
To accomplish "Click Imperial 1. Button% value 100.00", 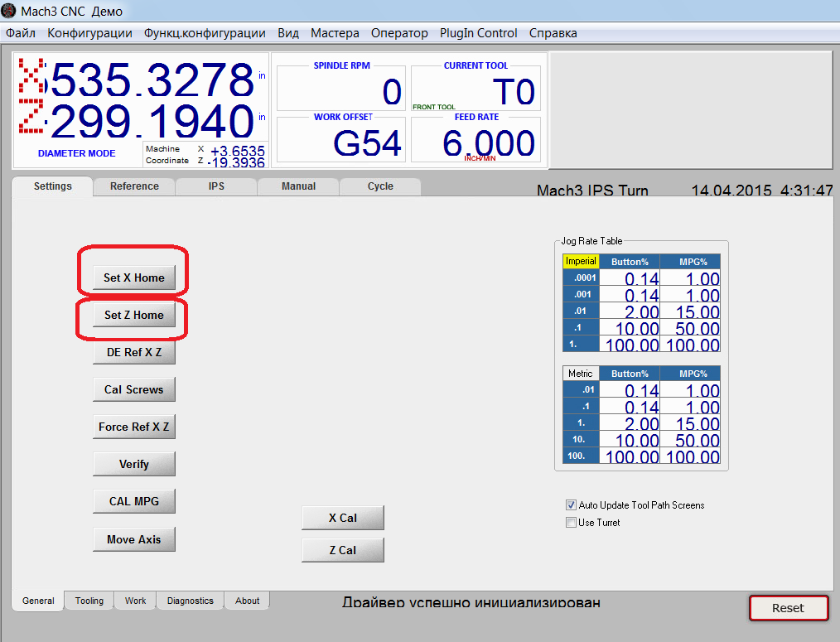I will (x=630, y=344).
